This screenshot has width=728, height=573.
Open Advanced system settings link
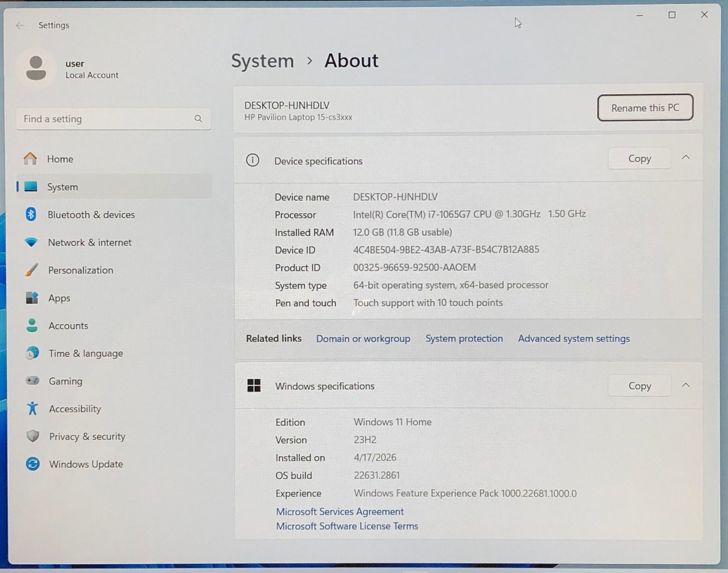pos(574,338)
